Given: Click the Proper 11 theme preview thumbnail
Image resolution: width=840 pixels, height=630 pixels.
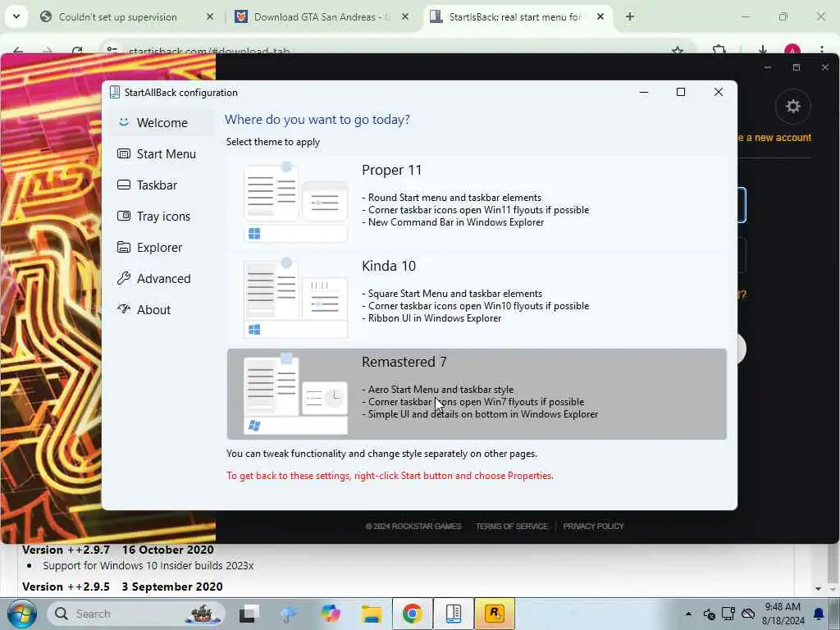Looking at the screenshot, I should point(295,203).
